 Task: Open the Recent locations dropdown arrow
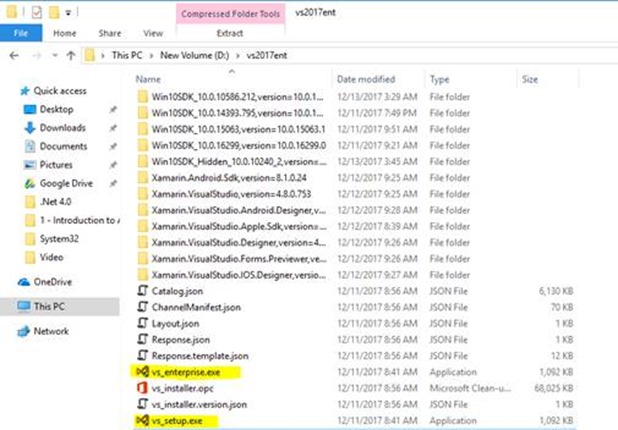pyautogui.click(x=55, y=56)
